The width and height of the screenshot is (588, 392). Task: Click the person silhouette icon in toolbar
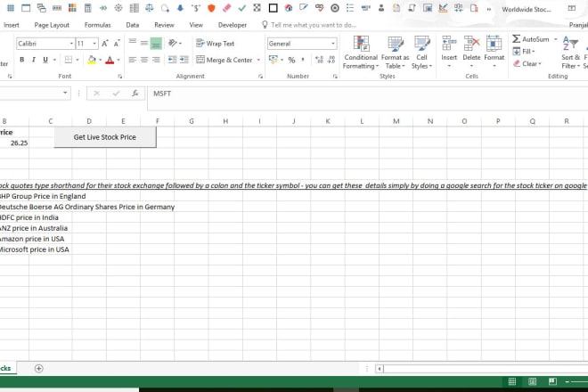[x=381, y=8]
